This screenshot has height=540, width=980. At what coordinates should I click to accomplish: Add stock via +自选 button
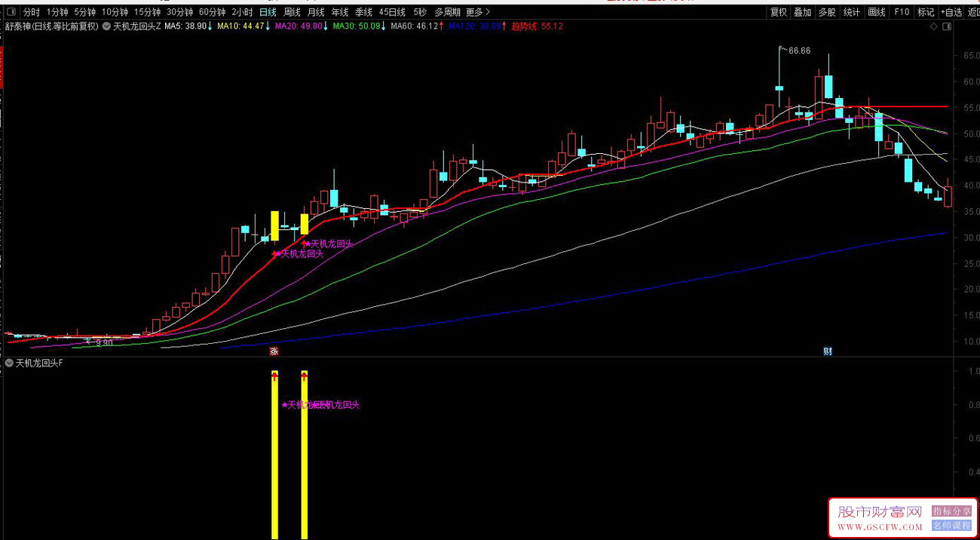(952, 12)
